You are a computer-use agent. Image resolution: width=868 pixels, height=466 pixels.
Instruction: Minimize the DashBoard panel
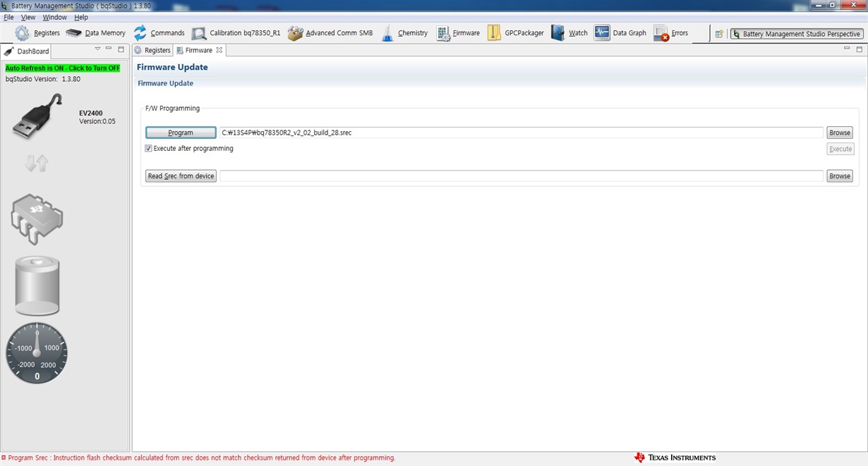click(109, 49)
